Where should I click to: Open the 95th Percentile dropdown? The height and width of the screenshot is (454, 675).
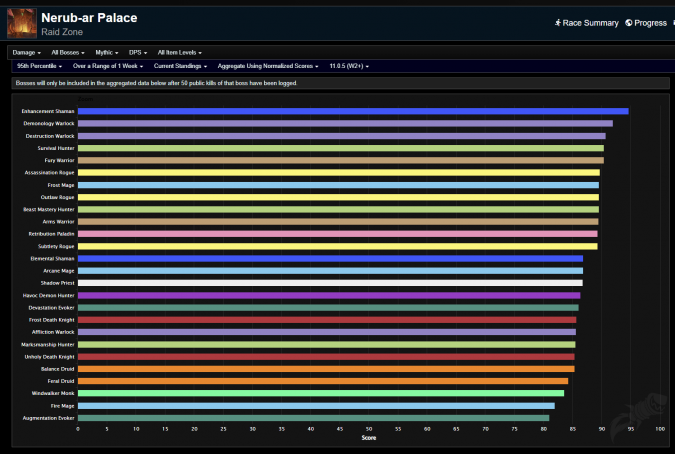coord(40,66)
